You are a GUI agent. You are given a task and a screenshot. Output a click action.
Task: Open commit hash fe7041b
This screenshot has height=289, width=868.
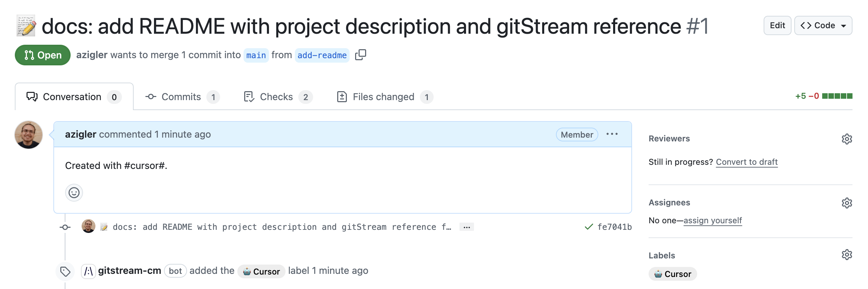click(x=614, y=227)
